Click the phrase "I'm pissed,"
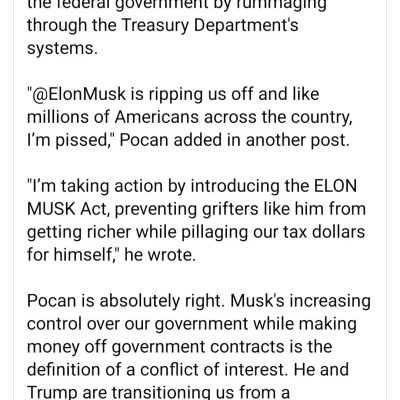400x400 pixels. coord(71,140)
